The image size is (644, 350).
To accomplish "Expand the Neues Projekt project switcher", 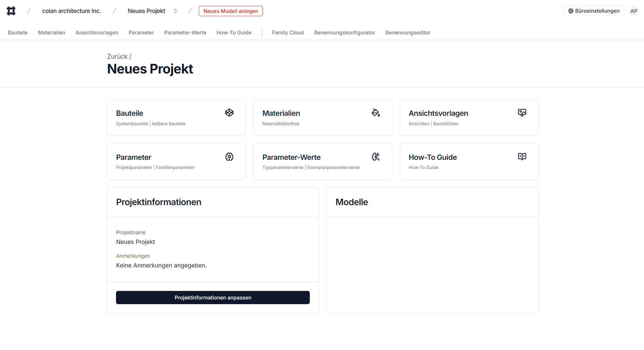I will pyautogui.click(x=175, y=11).
